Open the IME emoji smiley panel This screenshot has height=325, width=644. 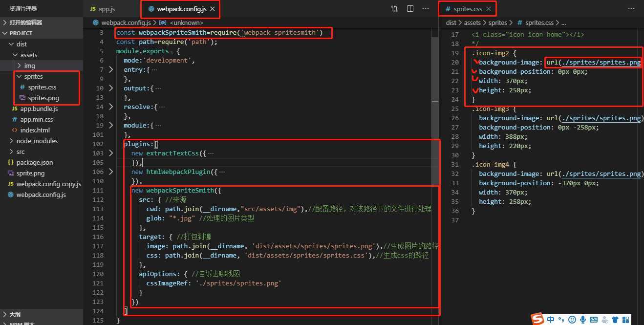(x=572, y=320)
